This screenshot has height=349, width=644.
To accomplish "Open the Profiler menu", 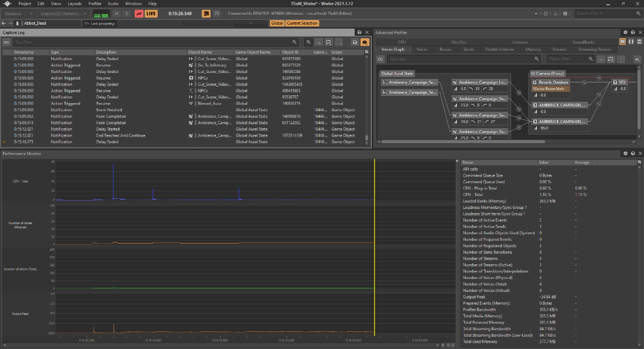I will [94, 4].
